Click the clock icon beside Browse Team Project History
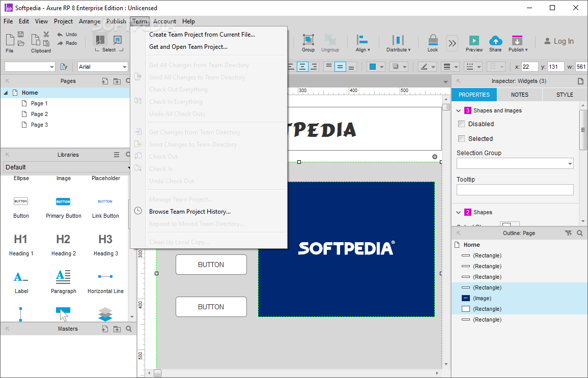The width and height of the screenshot is (588, 378). click(x=138, y=211)
